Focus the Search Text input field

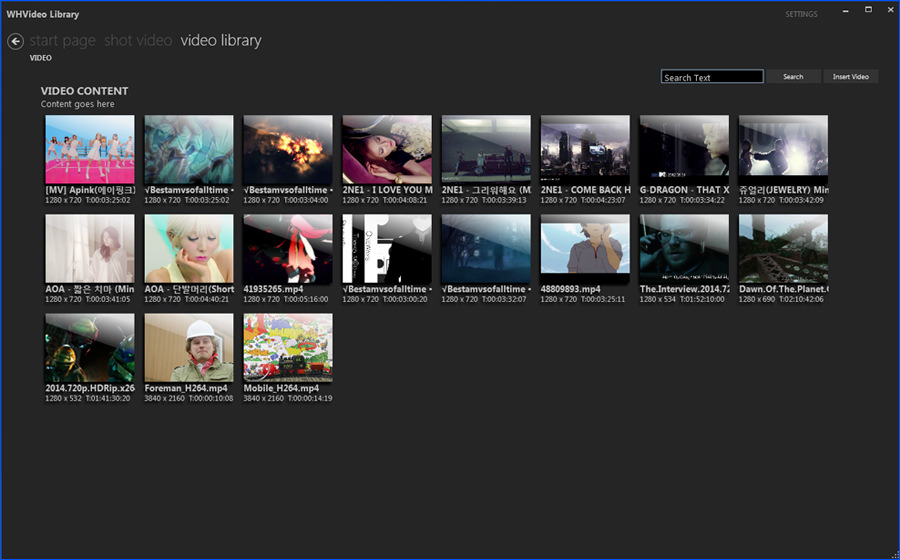tap(712, 77)
